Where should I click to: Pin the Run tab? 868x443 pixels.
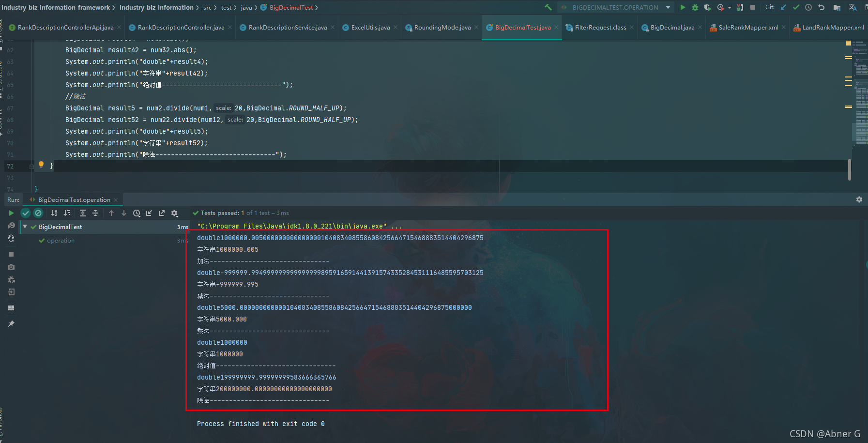tap(11, 324)
